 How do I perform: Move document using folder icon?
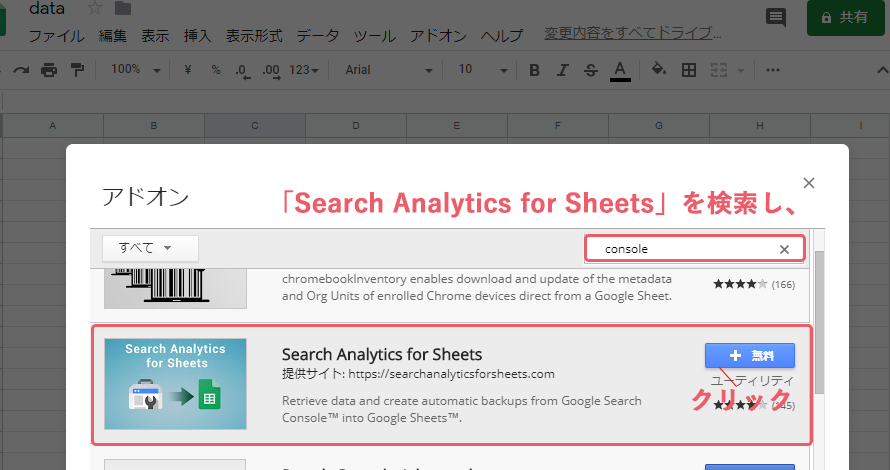(x=123, y=8)
